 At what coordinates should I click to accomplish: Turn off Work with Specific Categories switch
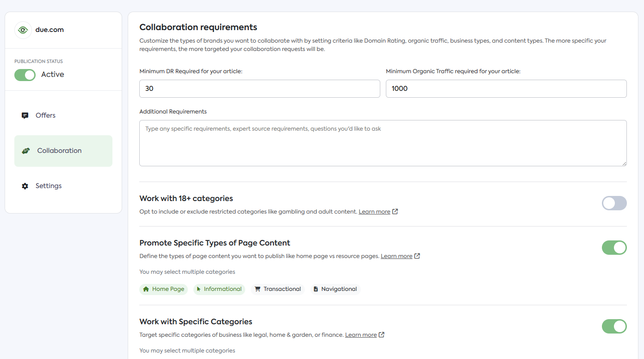[614, 326]
